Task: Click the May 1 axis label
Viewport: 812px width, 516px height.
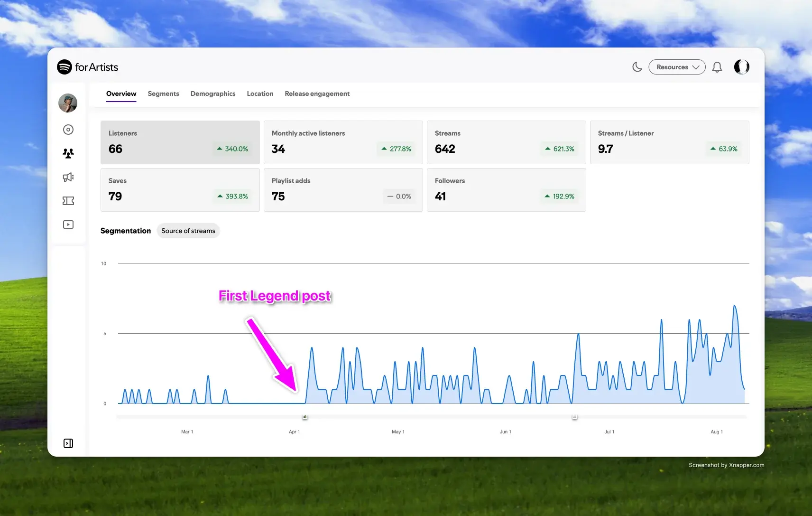Action: click(398, 432)
